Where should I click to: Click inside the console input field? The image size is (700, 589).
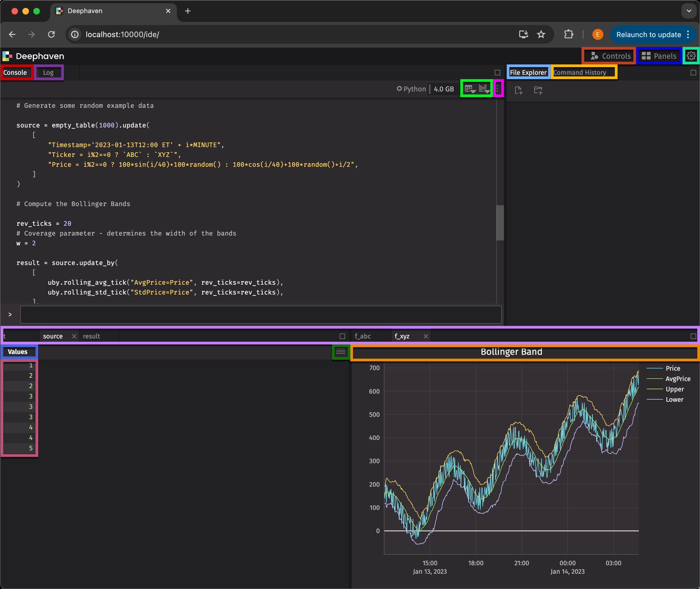click(260, 314)
